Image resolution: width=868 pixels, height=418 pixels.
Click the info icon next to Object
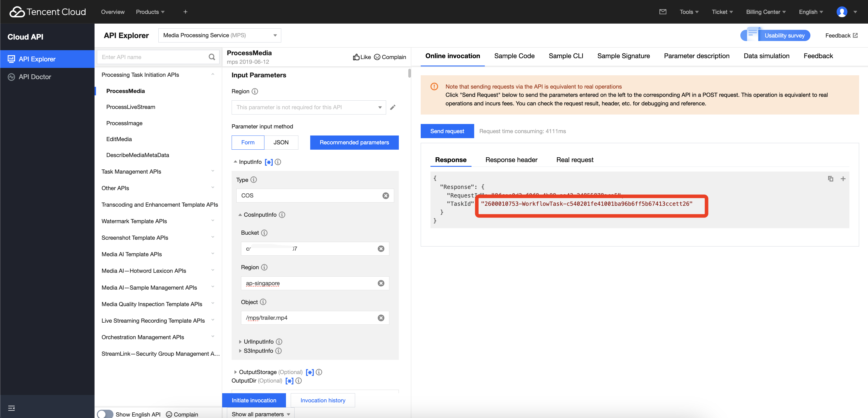point(263,302)
